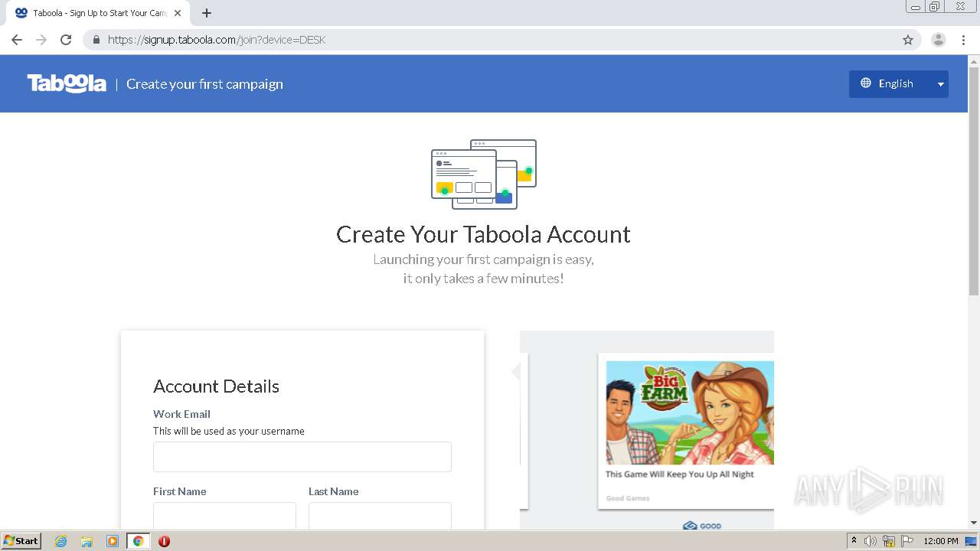Screen dimensions: 980x551
Task: Open the English language dropdown
Action: tap(898, 83)
